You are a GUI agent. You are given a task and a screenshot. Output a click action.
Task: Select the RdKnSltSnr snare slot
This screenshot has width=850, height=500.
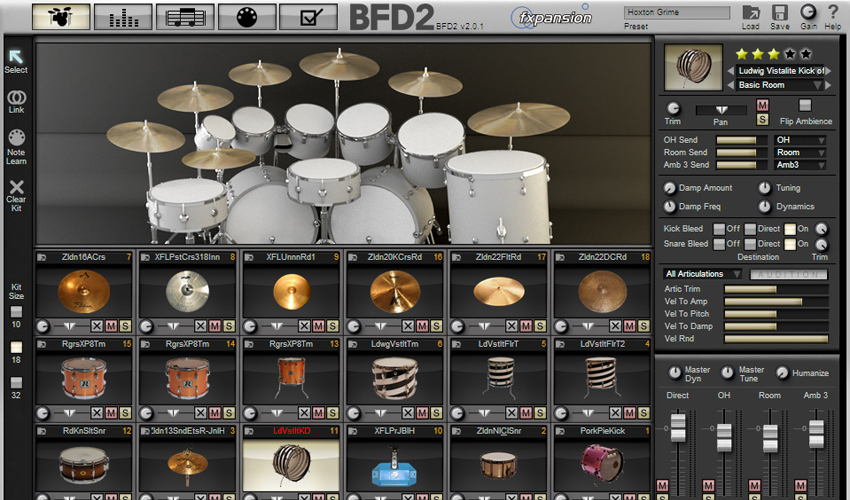83,464
